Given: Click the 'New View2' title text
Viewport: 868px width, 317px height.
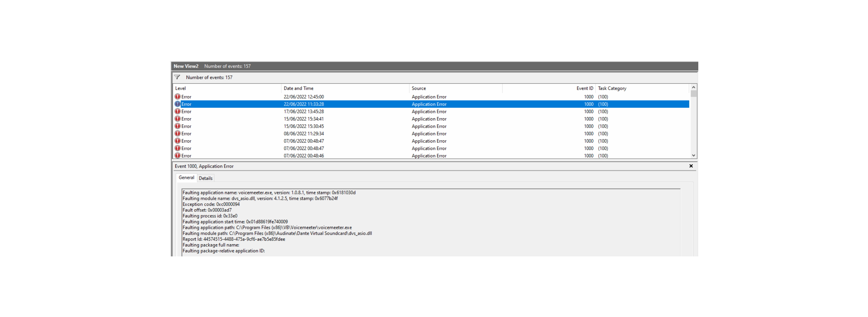Looking at the screenshot, I should click(186, 66).
